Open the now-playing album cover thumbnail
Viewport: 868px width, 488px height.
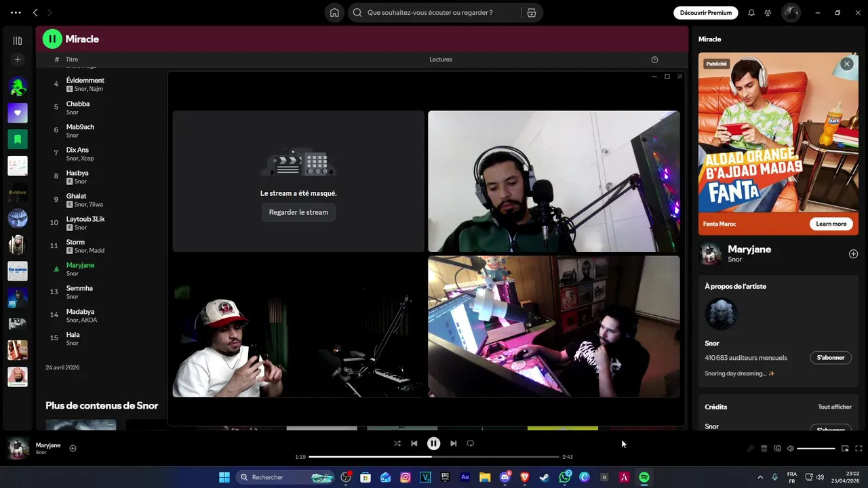pyautogui.click(x=18, y=448)
